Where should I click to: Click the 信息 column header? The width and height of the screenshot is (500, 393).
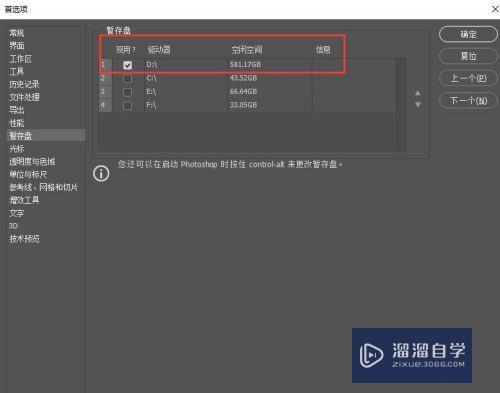(x=323, y=50)
